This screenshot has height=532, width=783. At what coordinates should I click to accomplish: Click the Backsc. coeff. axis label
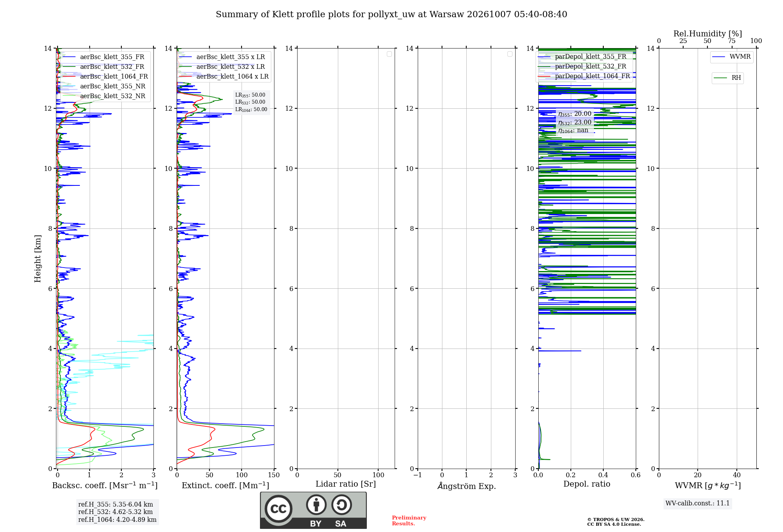(105, 485)
